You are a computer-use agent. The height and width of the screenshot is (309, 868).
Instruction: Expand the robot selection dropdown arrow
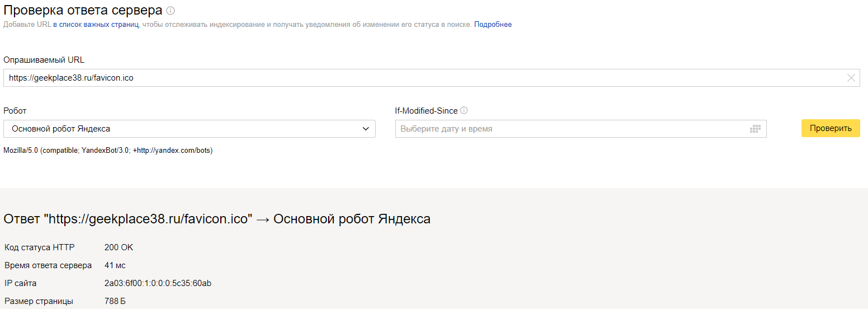pos(366,129)
